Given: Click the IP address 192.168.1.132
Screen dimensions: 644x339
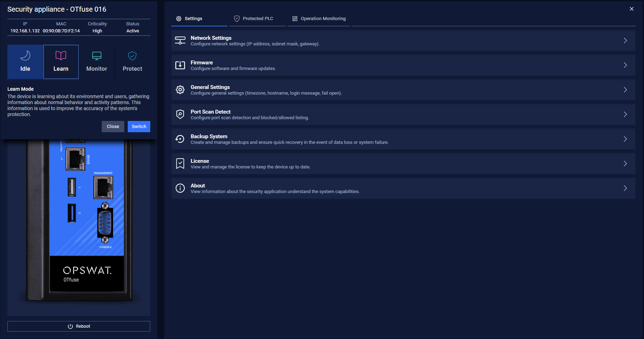Looking at the screenshot, I should point(25,31).
